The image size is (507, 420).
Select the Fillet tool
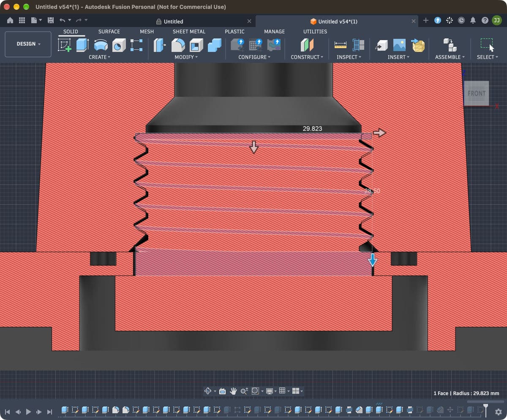178,45
